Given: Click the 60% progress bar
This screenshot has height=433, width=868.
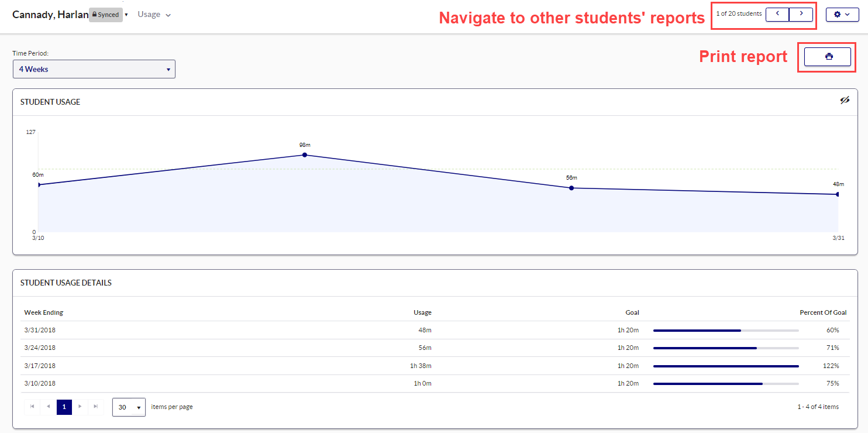Looking at the screenshot, I should tap(726, 331).
